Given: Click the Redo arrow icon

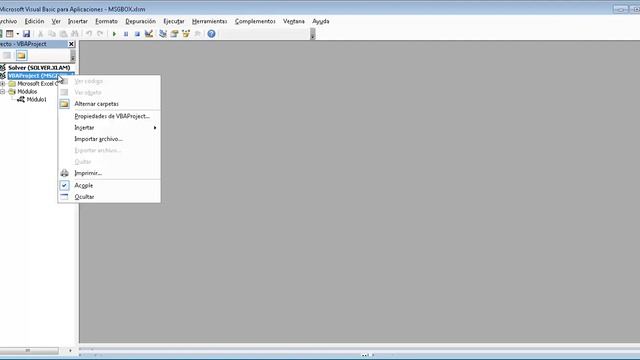Looking at the screenshot, I should tap(100, 34).
